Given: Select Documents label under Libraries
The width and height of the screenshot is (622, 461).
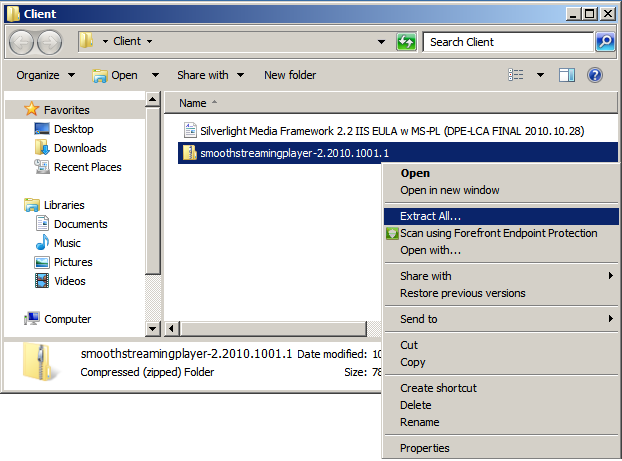Looking at the screenshot, I should click(81, 224).
